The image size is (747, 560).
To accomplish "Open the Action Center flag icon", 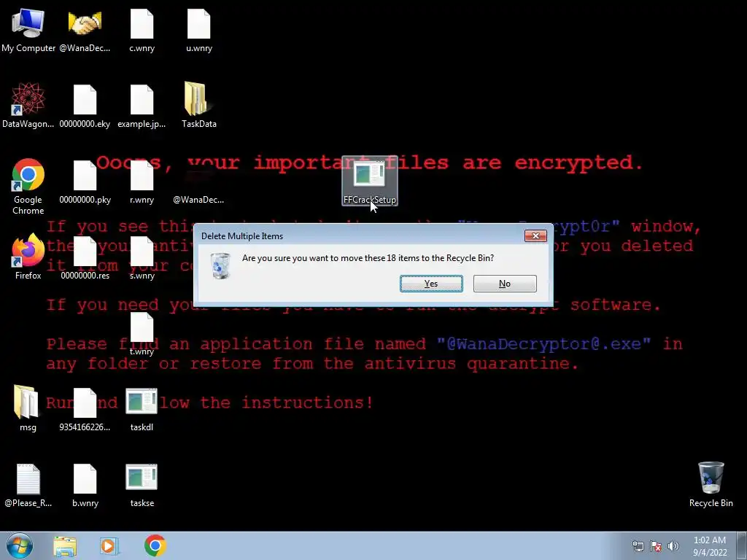I will 656,546.
